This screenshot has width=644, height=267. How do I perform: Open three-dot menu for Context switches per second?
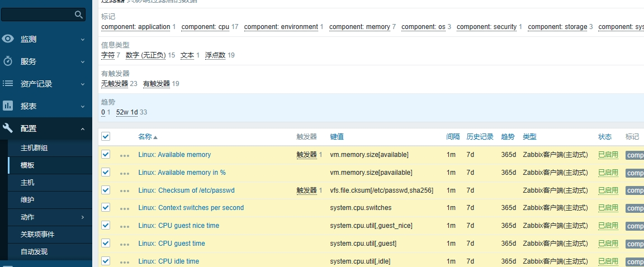pos(124,208)
